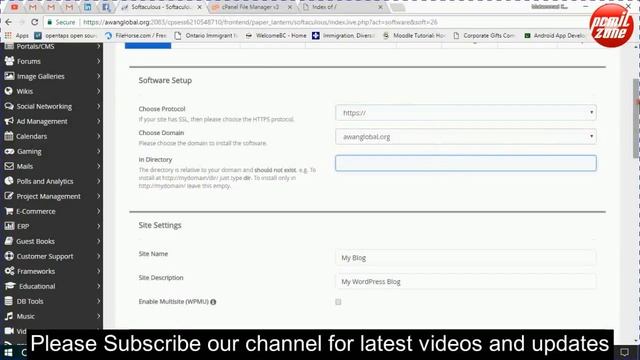Open the Windows notification center icon
The width and height of the screenshot is (640, 360).
624,352
